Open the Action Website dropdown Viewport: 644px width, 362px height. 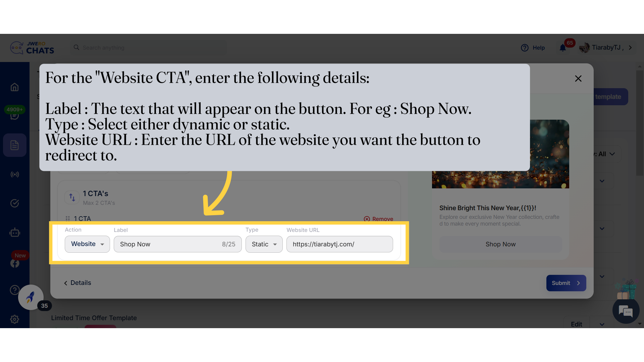pos(87,244)
